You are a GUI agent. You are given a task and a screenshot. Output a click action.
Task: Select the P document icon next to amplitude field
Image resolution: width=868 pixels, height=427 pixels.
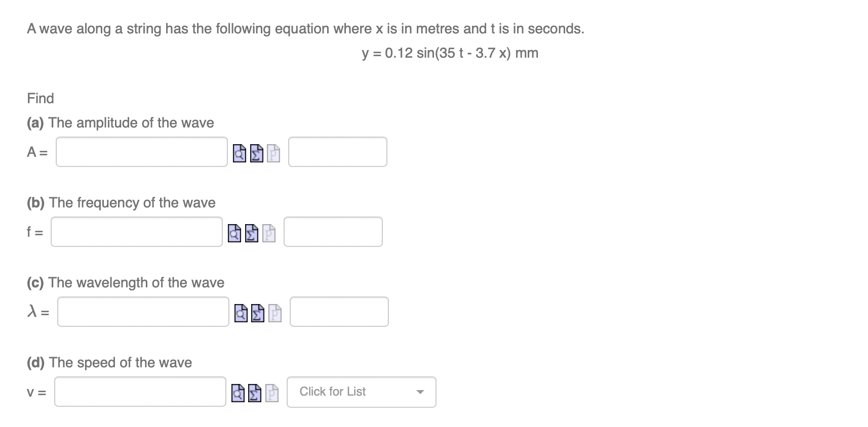point(272,152)
